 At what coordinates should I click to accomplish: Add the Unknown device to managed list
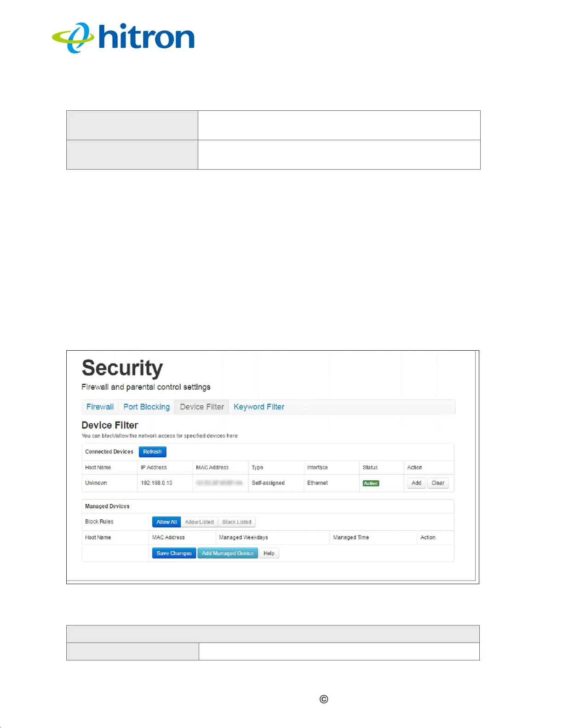point(416,483)
